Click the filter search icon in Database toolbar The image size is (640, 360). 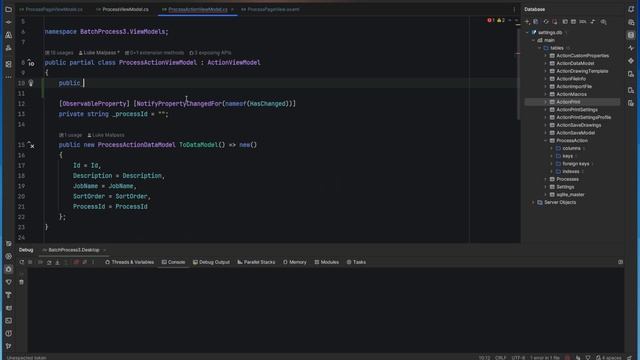(603, 22)
